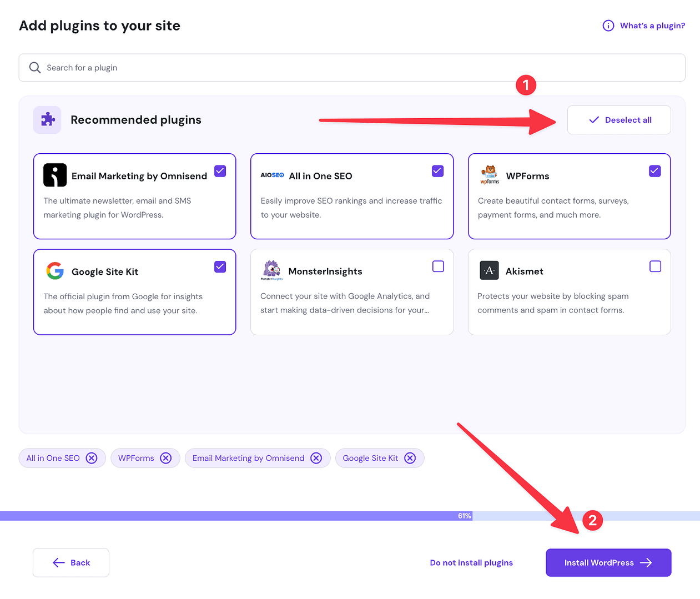The width and height of the screenshot is (700, 599).
Task: Enable the Akismet checkbox
Action: [x=656, y=266]
